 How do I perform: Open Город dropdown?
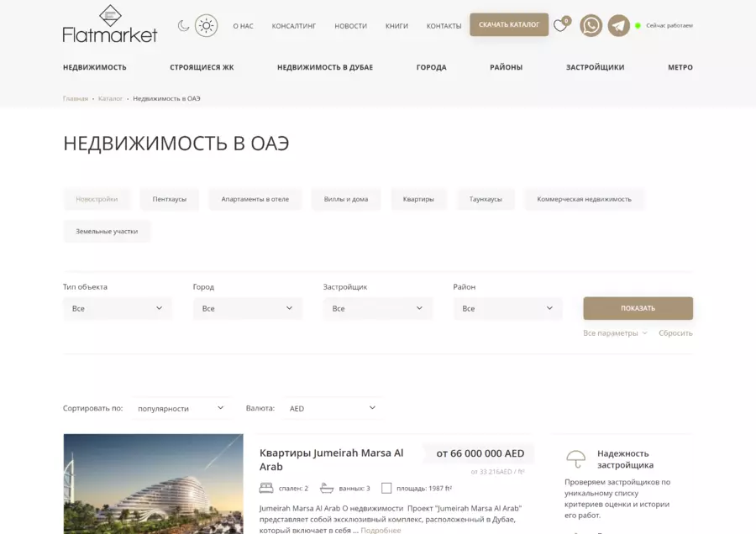[247, 308]
